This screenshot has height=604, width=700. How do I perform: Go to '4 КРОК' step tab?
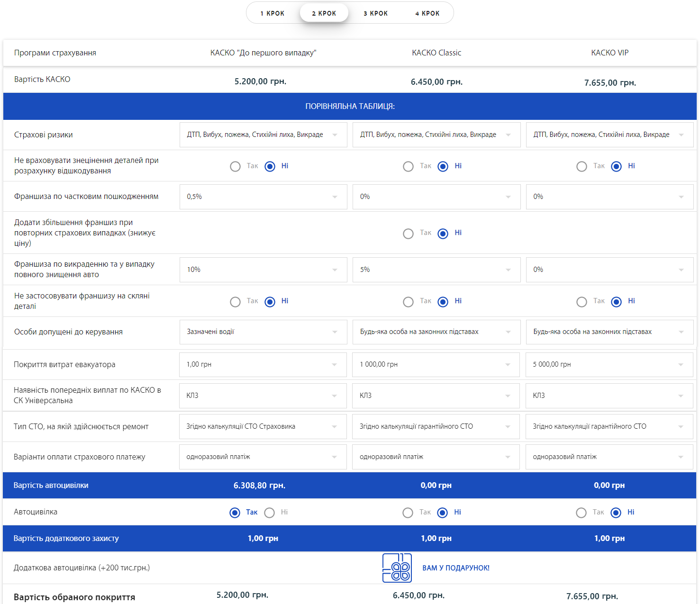pos(427,13)
